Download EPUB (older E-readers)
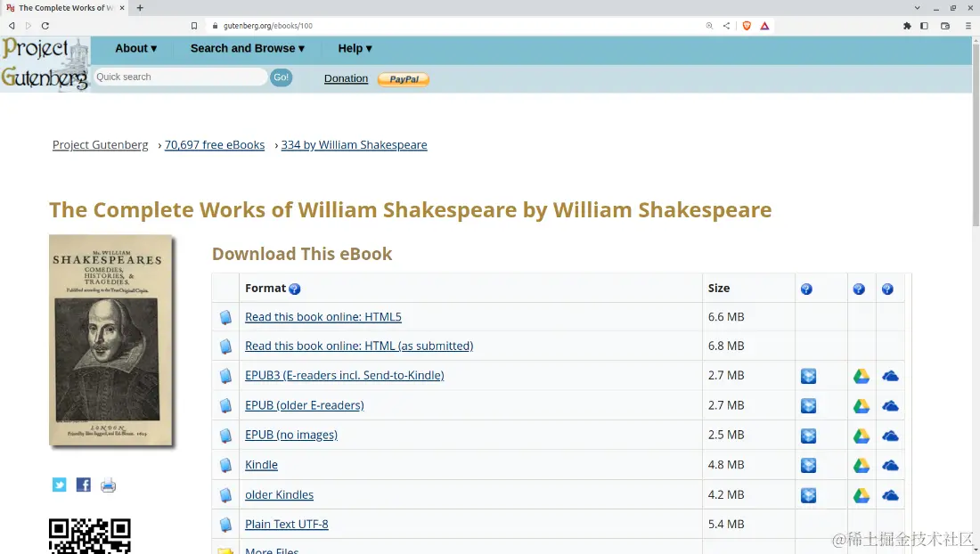980x554 pixels. (305, 405)
